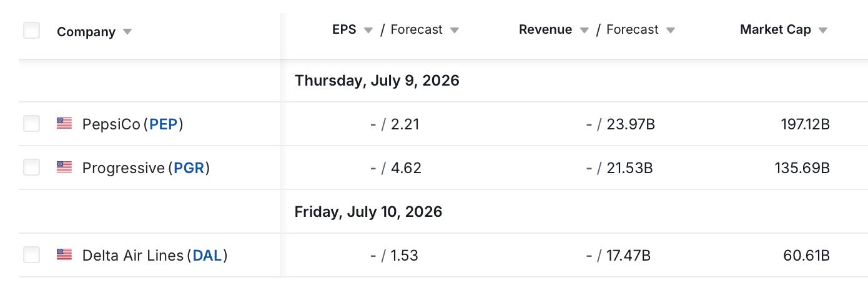
Task: Click the US flag icon next to PepsiCo
Action: [64, 124]
